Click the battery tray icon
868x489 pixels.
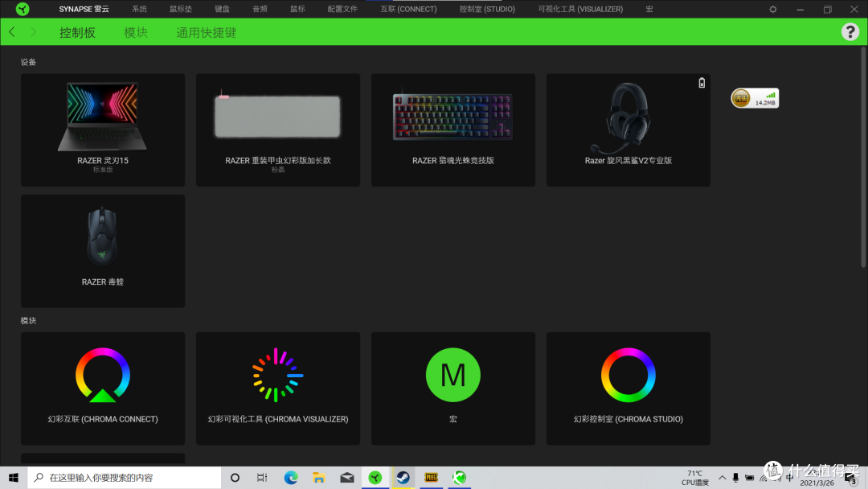point(750,478)
